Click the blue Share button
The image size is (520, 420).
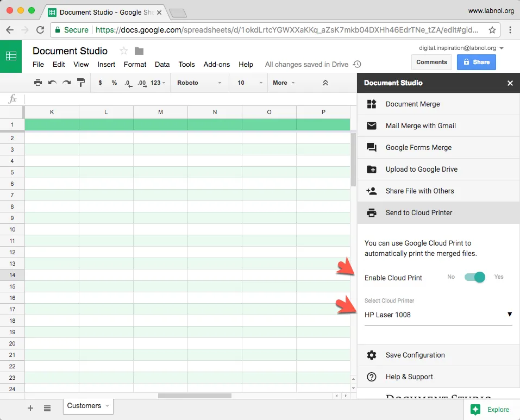tap(476, 62)
